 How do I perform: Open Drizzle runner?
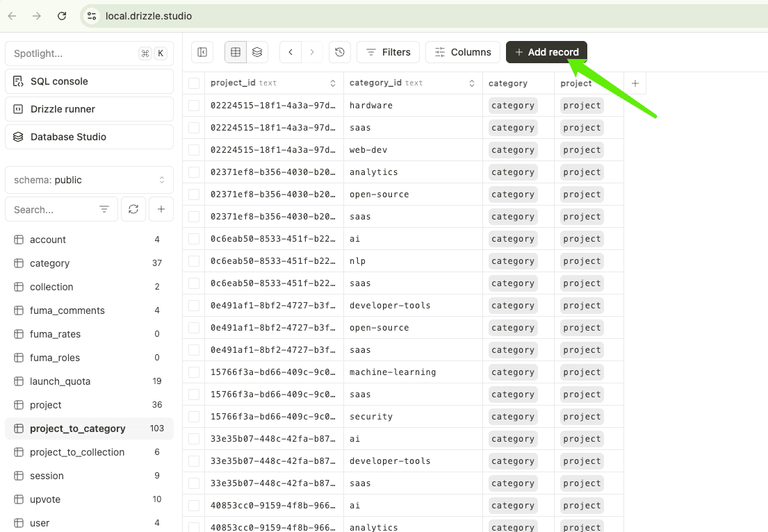89,109
